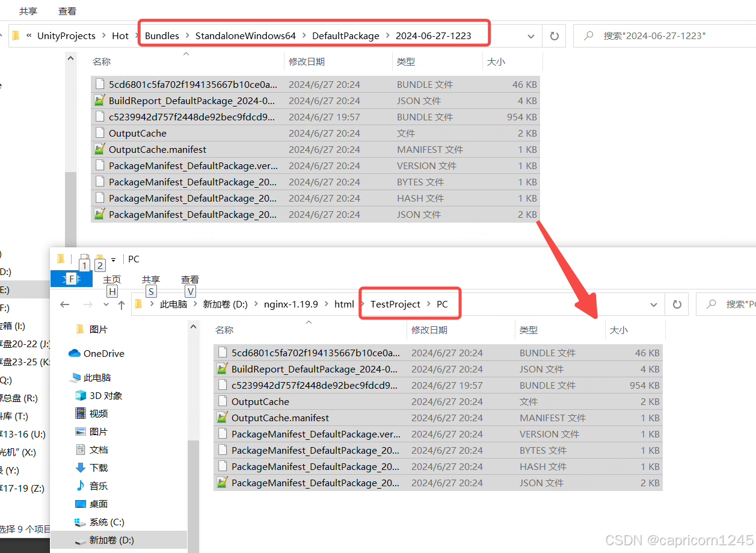Open 系统 (C:) drive in the sidebar
The height and width of the screenshot is (553, 756).
(107, 522)
